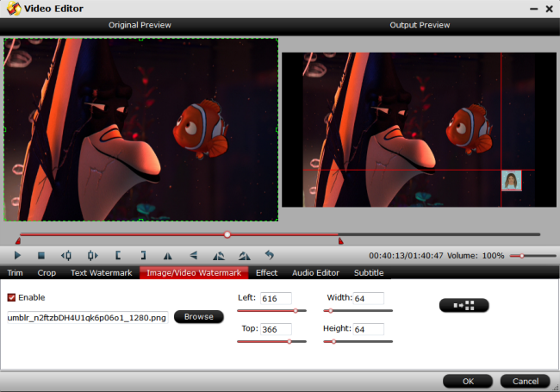Click the Output Preview heading
Viewport: 560px width, 392px height.
coord(420,25)
